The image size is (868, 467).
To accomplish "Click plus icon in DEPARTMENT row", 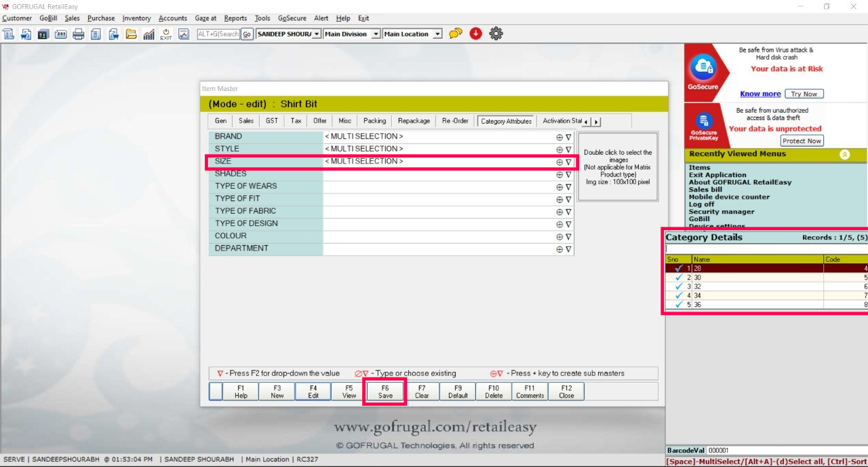I will [559, 248].
